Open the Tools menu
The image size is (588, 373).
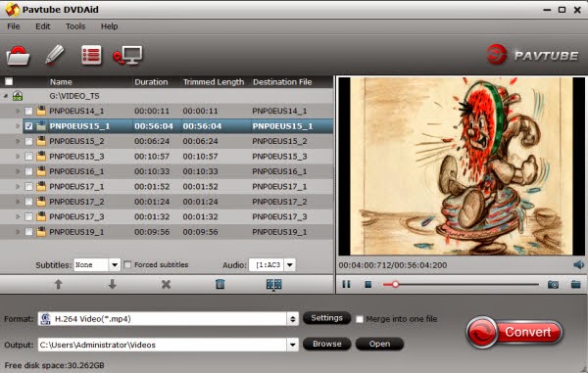pos(75,26)
